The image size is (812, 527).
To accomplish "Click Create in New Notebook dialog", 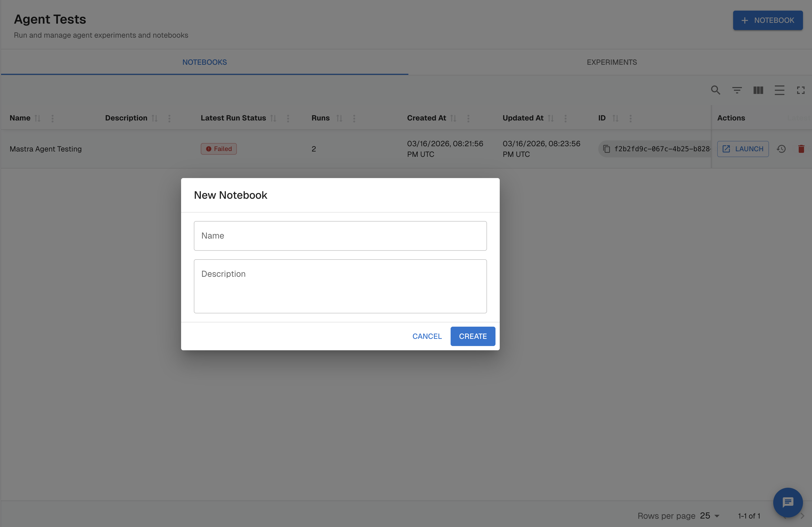I will click(473, 336).
